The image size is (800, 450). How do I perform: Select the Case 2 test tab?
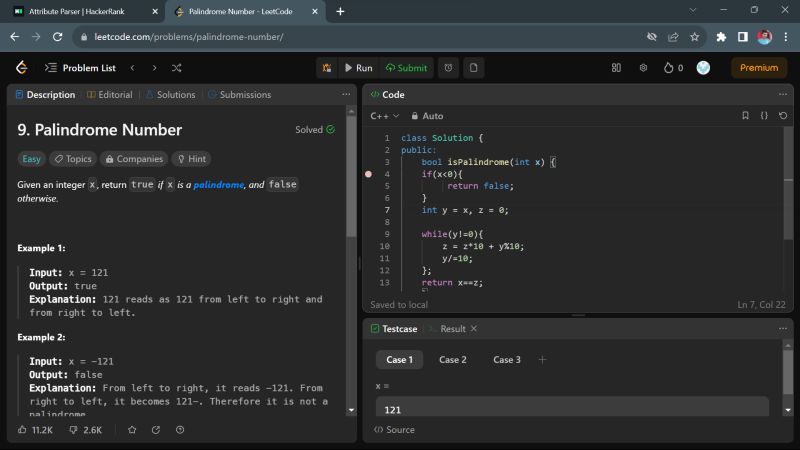coord(452,360)
